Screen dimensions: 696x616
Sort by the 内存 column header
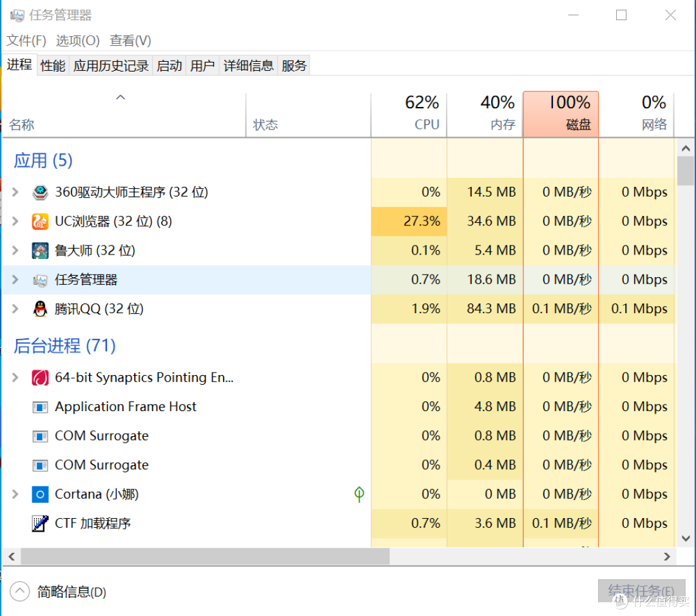pos(485,114)
